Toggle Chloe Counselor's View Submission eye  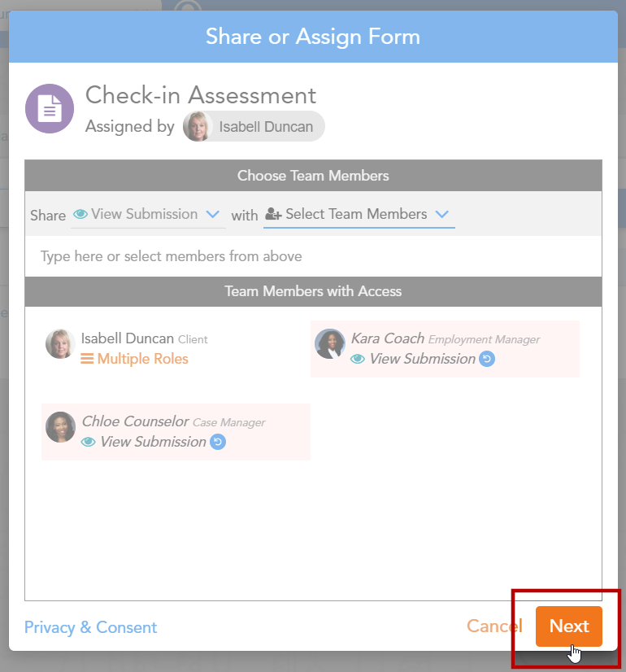[89, 442]
